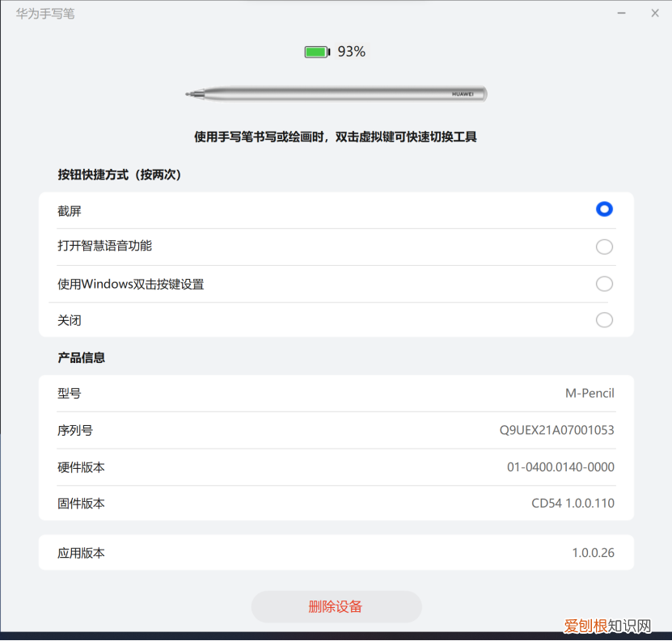Click the green battery level icon
The height and width of the screenshot is (641, 672).
[x=317, y=51]
